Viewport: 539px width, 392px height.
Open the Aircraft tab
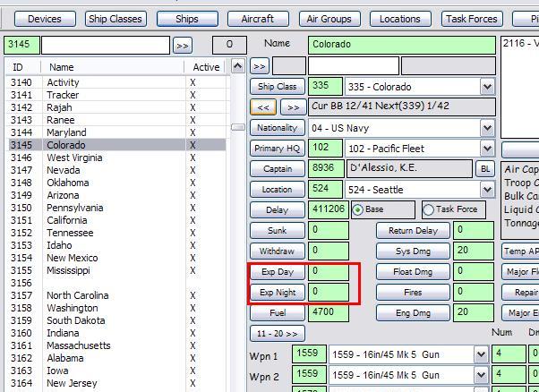[x=258, y=19]
